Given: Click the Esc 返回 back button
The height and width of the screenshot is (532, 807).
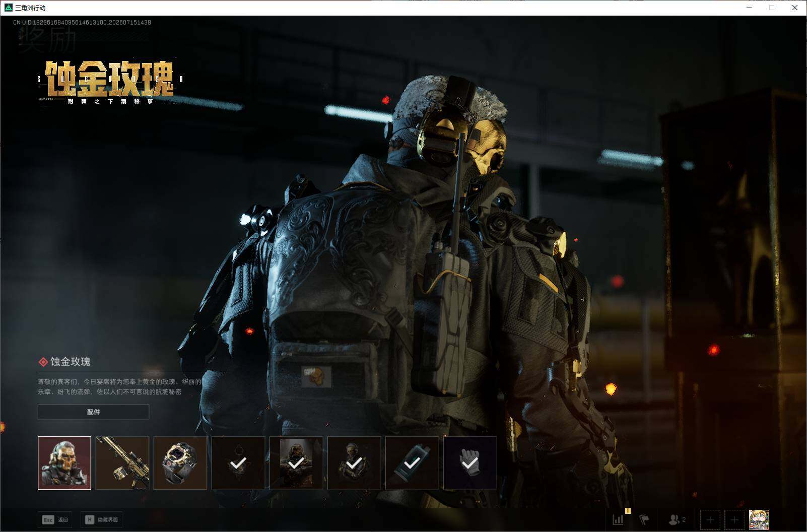Looking at the screenshot, I should coord(55,519).
